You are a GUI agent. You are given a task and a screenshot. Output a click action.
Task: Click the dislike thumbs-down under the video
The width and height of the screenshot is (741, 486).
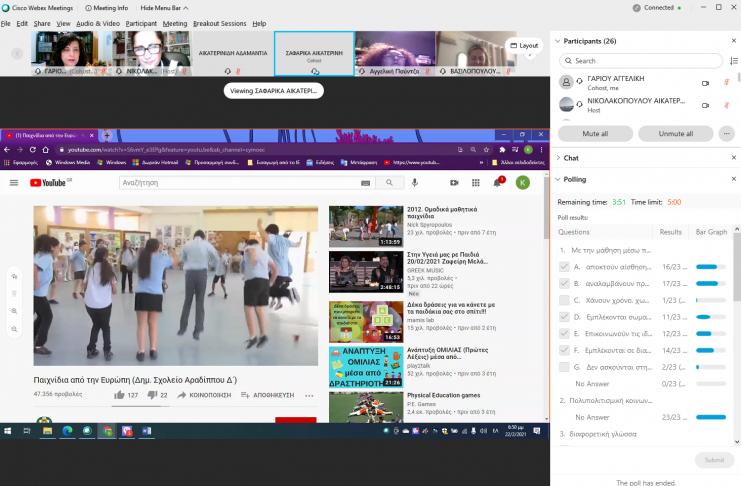coord(150,395)
